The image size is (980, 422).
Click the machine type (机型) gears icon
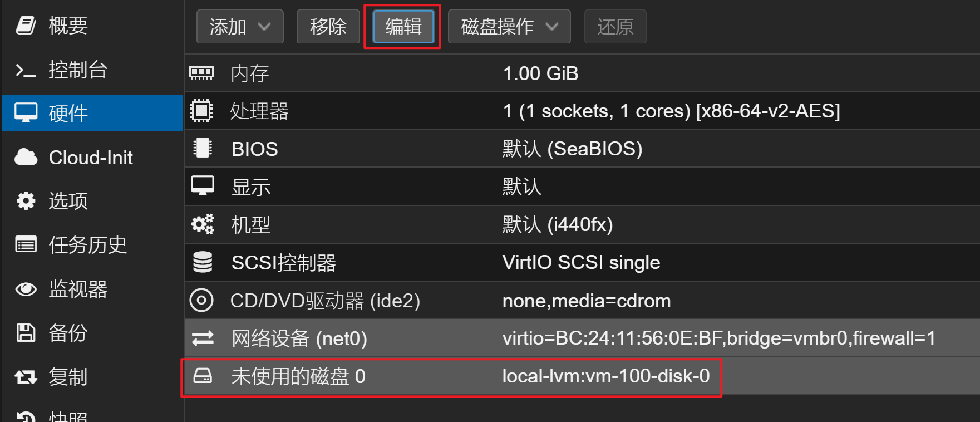point(203,224)
